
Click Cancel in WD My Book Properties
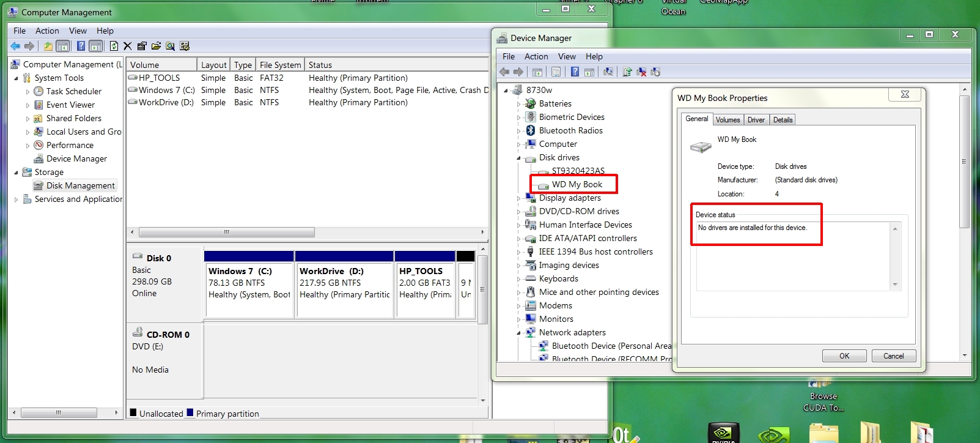[893, 356]
